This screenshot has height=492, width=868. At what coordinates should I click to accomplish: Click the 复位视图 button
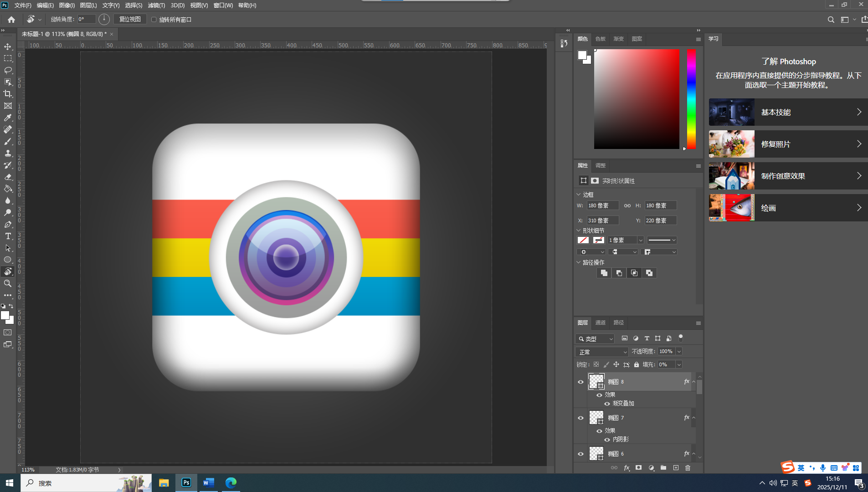(x=130, y=20)
